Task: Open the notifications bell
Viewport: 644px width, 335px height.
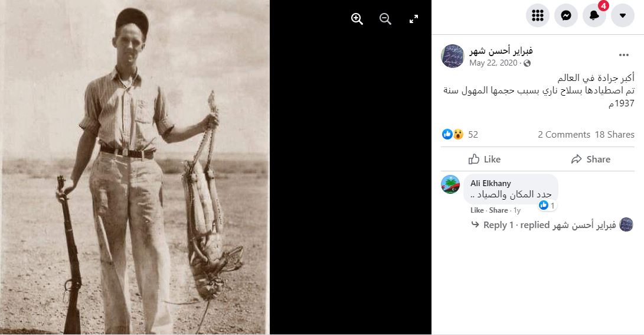Action: tap(594, 15)
